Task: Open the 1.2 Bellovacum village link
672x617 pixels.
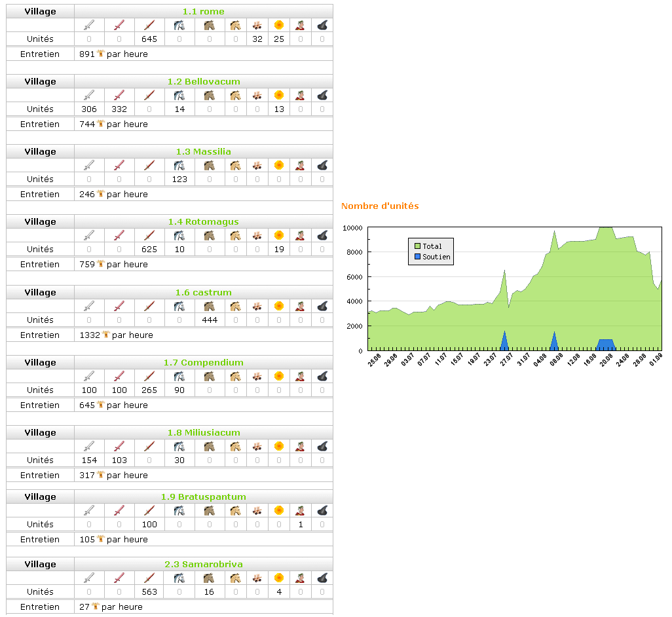Action: [203, 81]
